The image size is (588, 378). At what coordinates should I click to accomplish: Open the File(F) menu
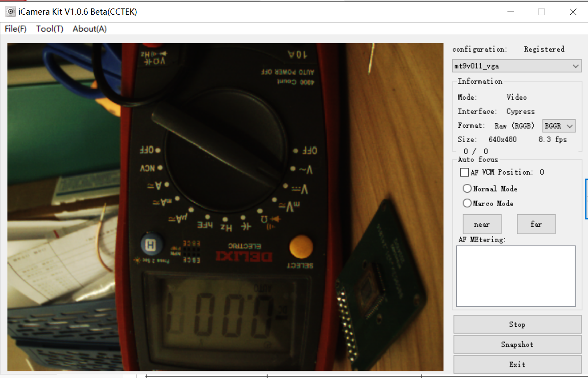point(16,29)
